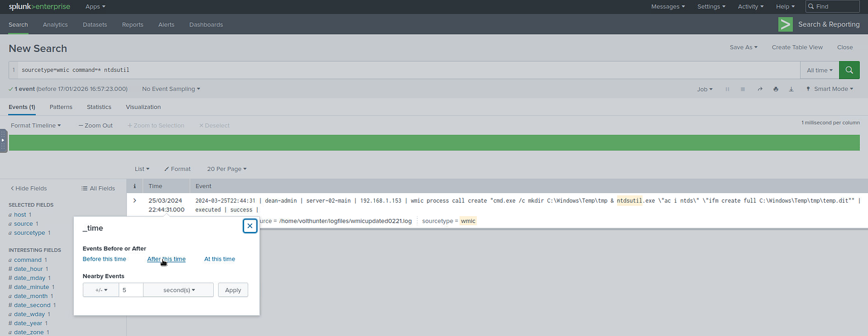The width and height of the screenshot is (868, 336).
Task: Open the Apps dropdown menu
Action: (x=95, y=7)
